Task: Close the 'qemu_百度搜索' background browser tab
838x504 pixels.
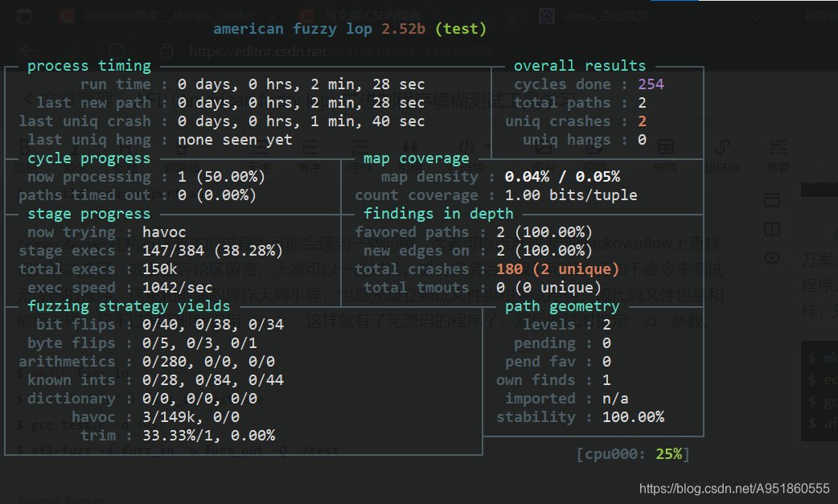Action: 752,17
